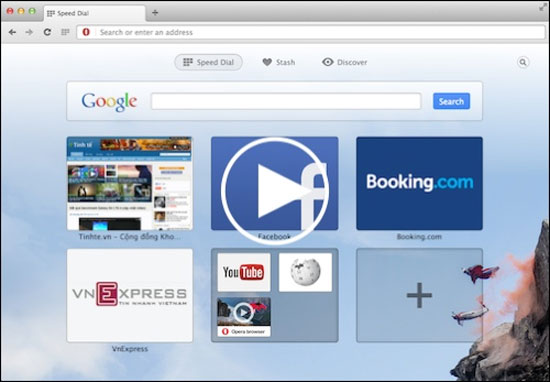Click the Tinhte.vn label text

(x=129, y=237)
